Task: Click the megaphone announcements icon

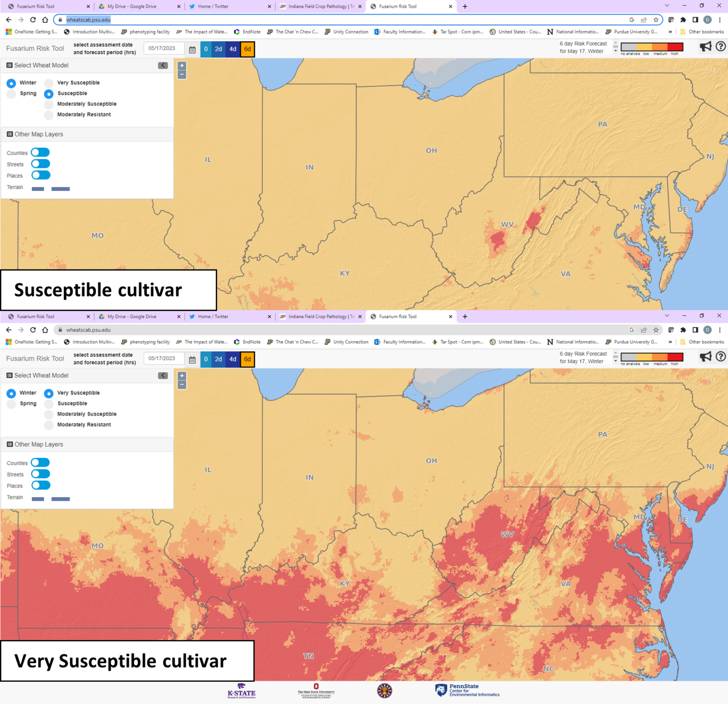Action: [706, 46]
